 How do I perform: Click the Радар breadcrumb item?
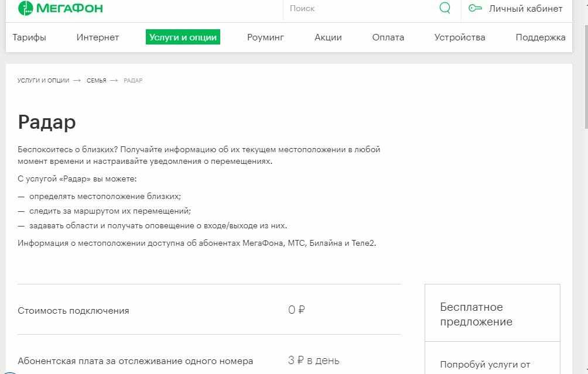(x=133, y=80)
